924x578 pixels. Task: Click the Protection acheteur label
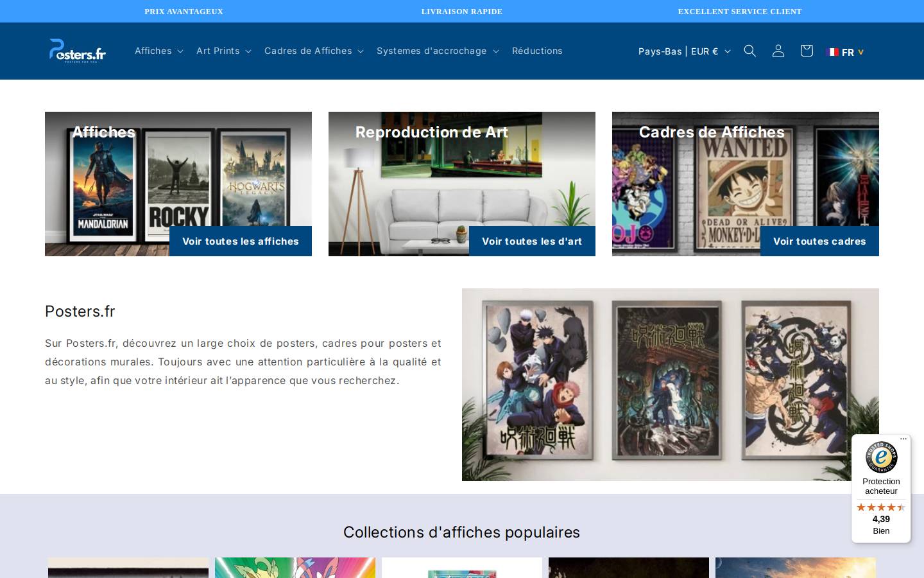pyautogui.click(x=881, y=486)
